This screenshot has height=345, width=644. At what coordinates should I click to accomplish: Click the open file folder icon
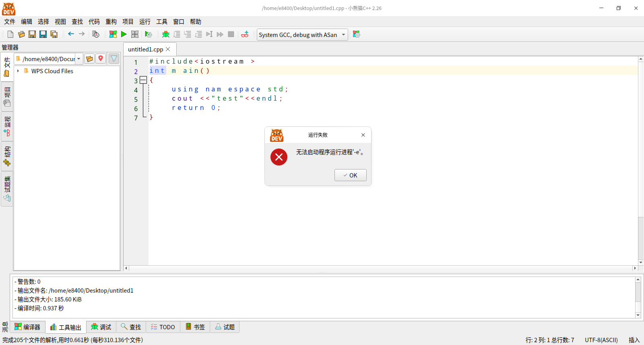pos(21,35)
